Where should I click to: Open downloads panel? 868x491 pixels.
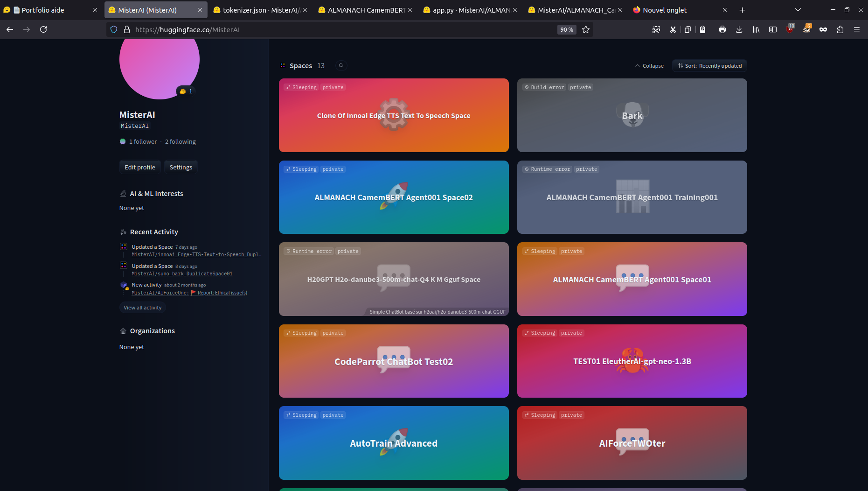(739, 29)
